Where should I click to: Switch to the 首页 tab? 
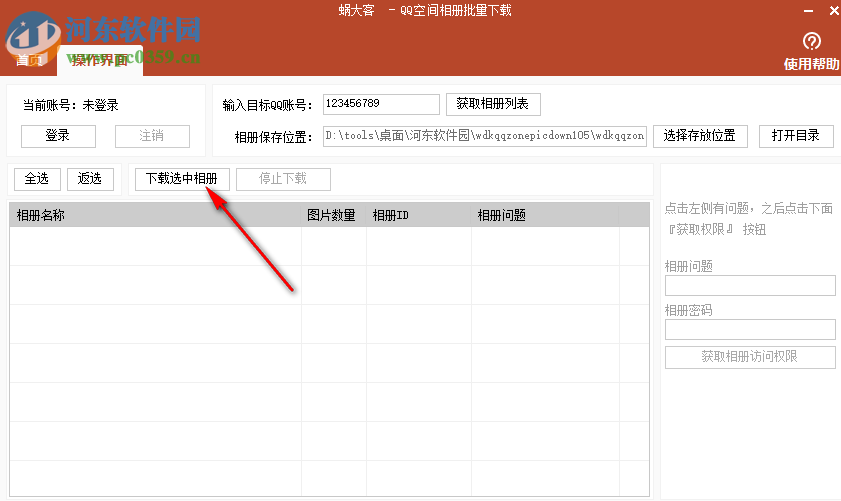29,60
